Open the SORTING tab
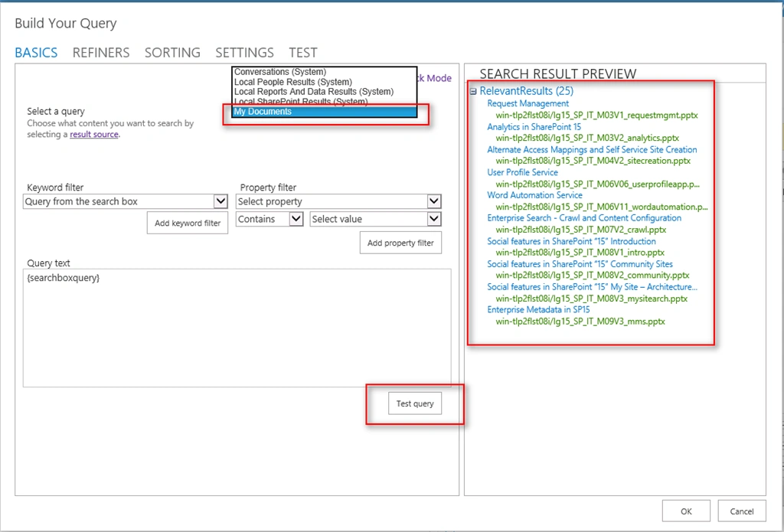Screen dimensions: 784x532 [x=172, y=53]
